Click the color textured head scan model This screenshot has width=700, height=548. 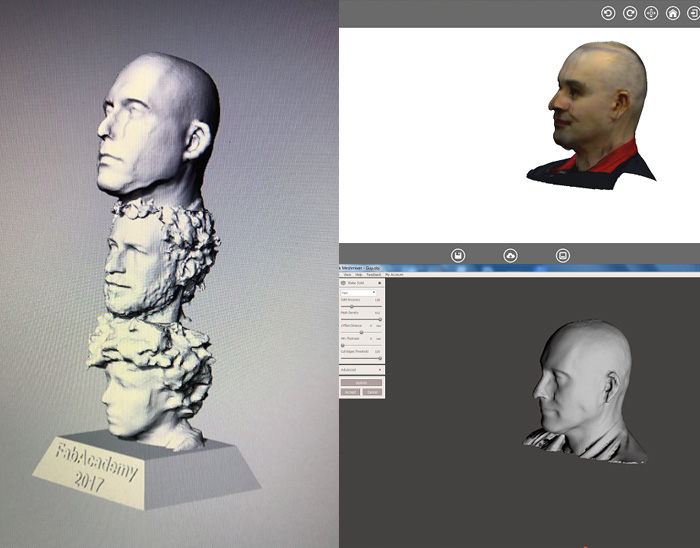point(594,116)
